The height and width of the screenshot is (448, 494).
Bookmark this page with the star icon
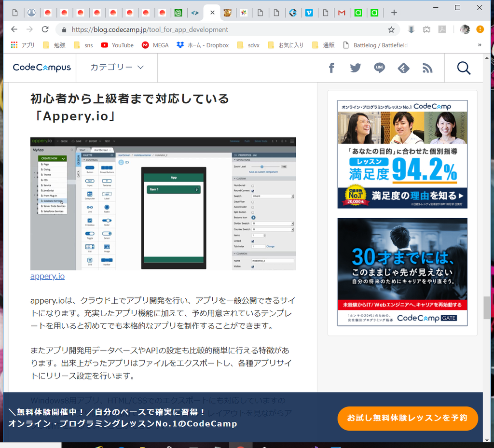coord(391,29)
